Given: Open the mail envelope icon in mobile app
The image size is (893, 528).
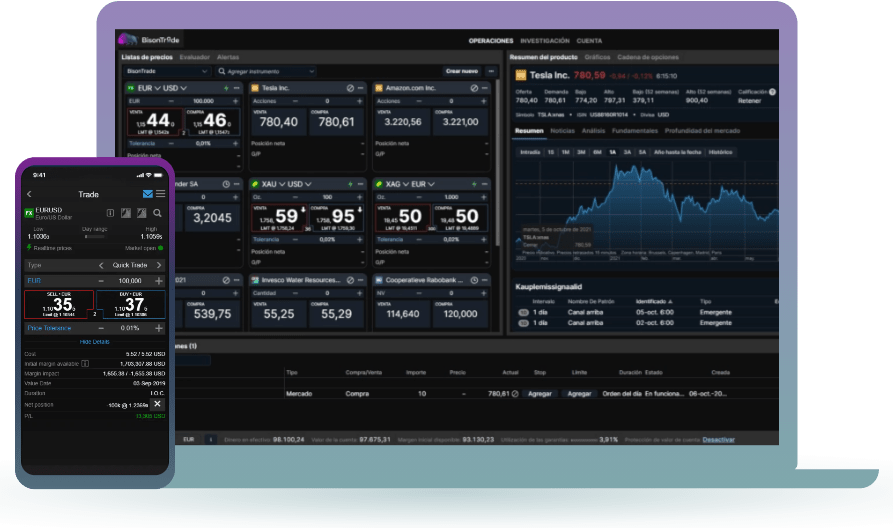Looking at the screenshot, I should [x=148, y=193].
